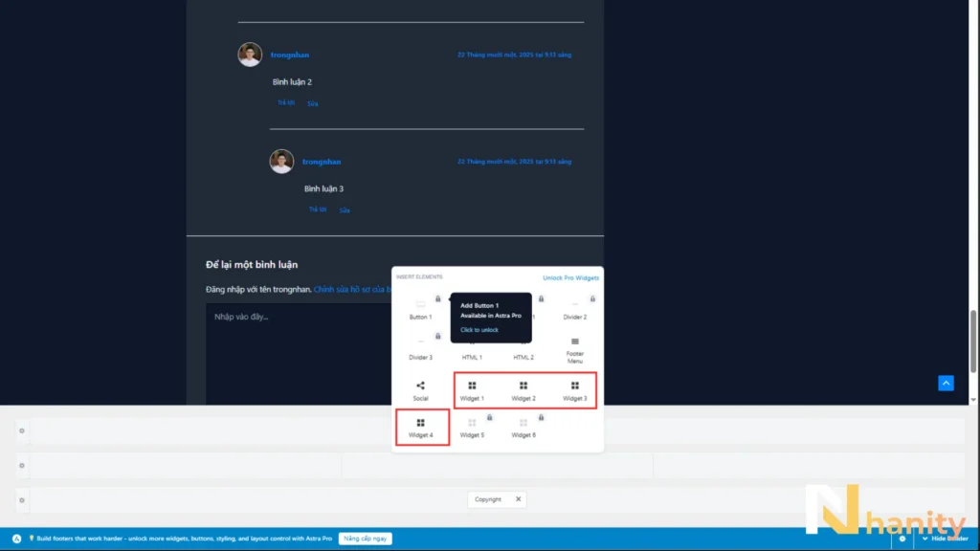Click the scroll-to-top arrow button
Image resolution: width=980 pixels, height=551 pixels.
tap(946, 383)
